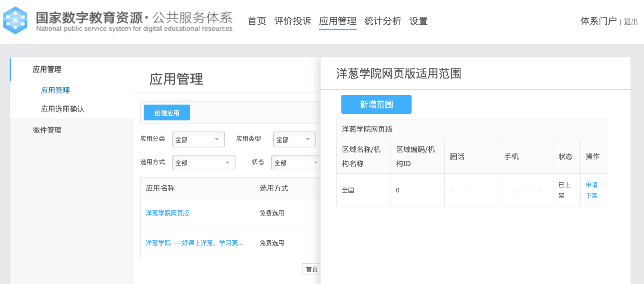Screen dimensions: 644x284
Task: Open 微件管理 in the sidebar
Action: click(47, 130)
